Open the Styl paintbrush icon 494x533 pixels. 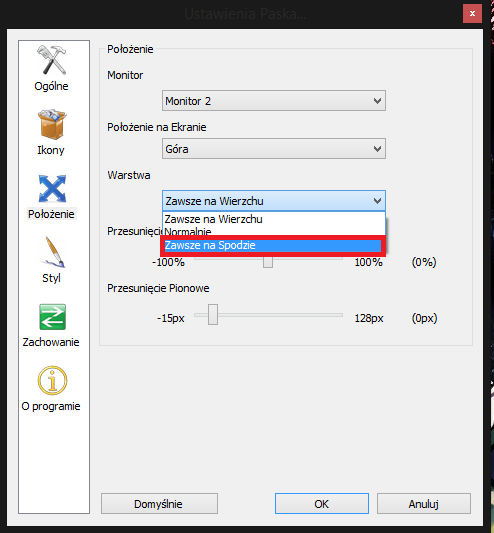click(x=53, y=252)
